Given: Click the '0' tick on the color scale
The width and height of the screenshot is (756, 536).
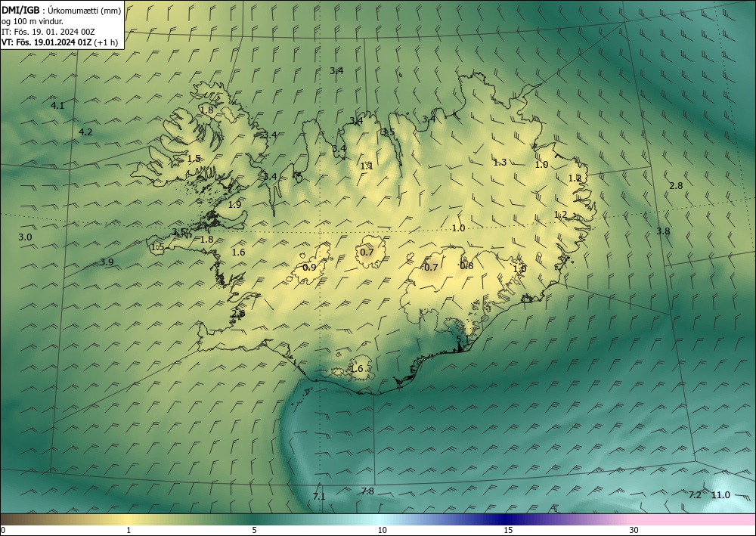Looking at the screenshot, I should tap(3, 531).
